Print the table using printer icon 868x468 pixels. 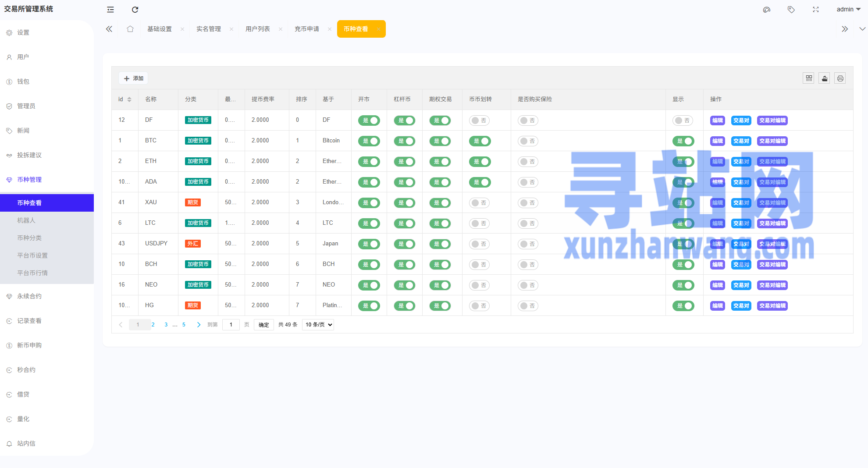click(840, 78)
